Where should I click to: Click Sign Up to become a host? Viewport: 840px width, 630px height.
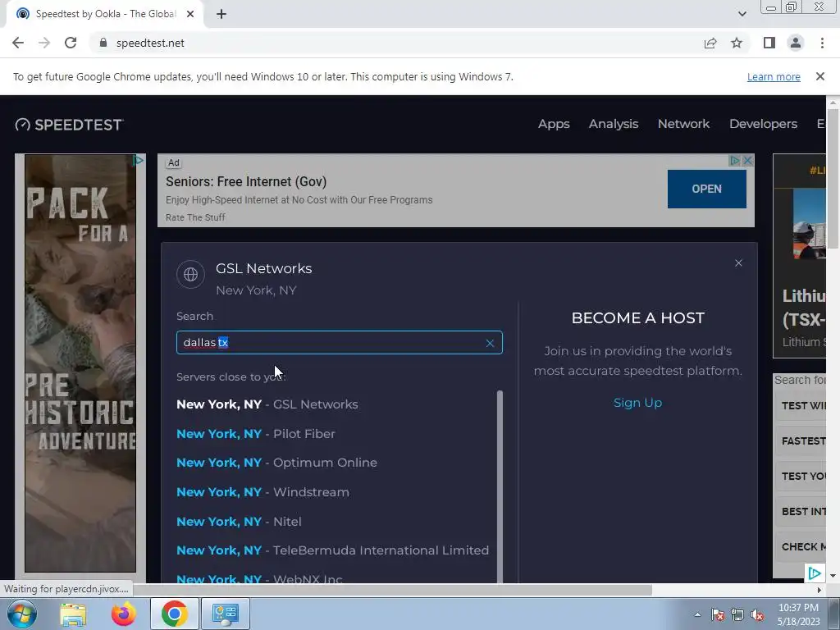point(637,403)
